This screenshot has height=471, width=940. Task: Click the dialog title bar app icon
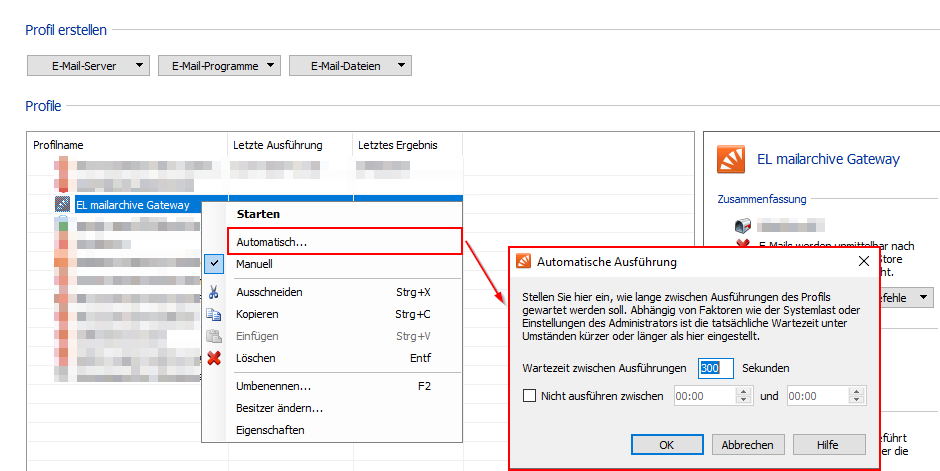click(523, 262)
